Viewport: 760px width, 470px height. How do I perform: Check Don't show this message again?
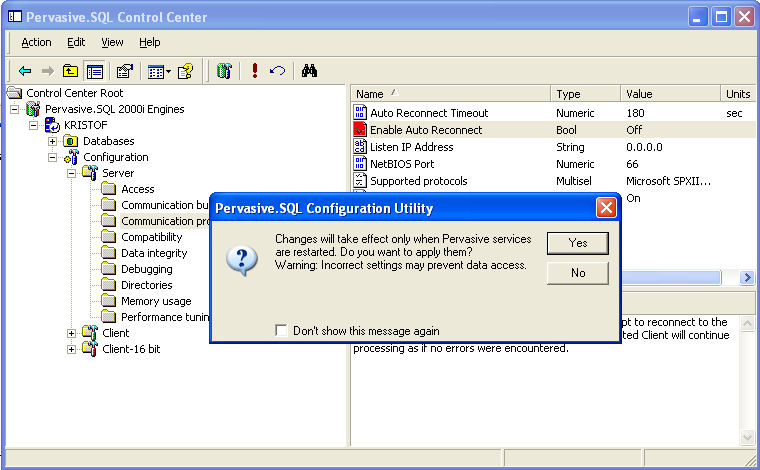[281, 330]
